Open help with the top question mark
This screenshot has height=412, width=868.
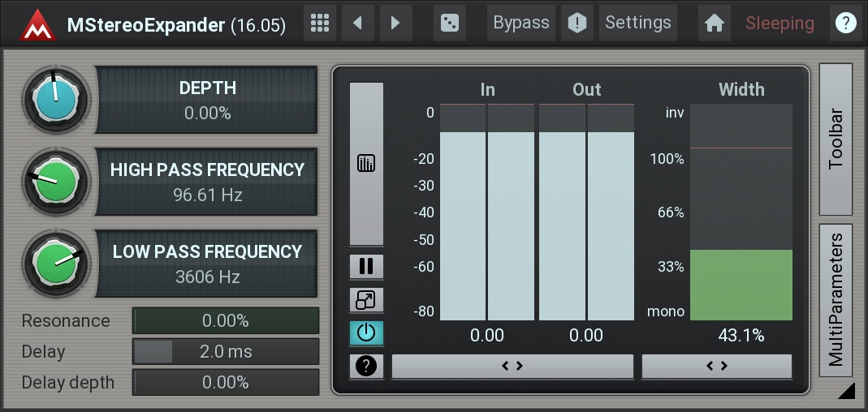(846, 23)
